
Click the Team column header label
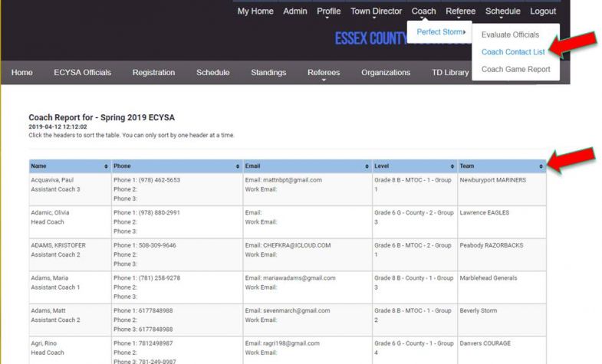467,166
